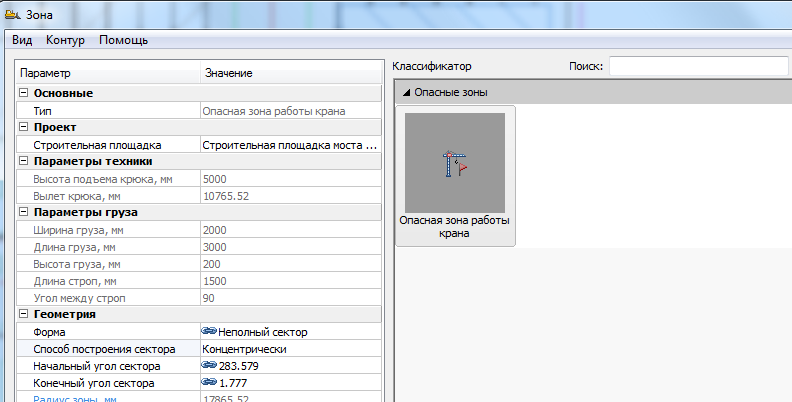Click the link icon beside 1.777

(x=209, y=382)
